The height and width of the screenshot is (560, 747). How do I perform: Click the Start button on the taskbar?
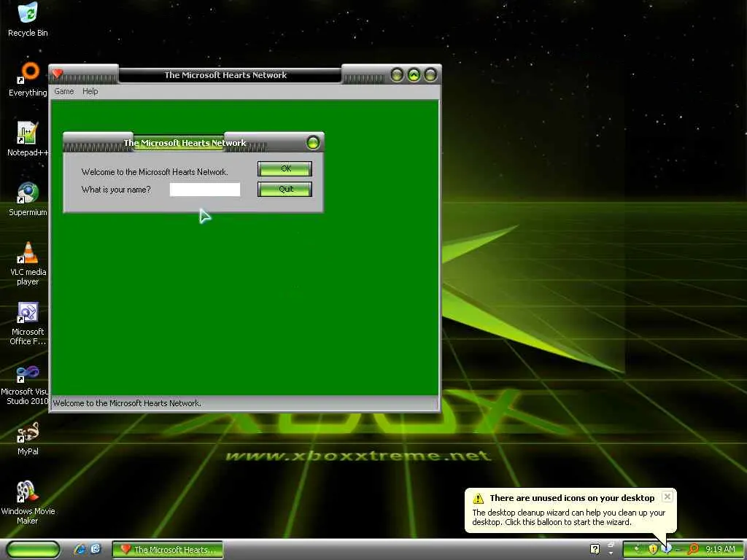32,549
